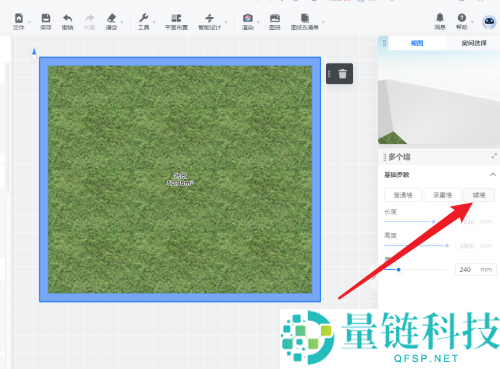Click the 基础参数 section title
The width and height of the screenshot is (500, 369).
[397, 175]
